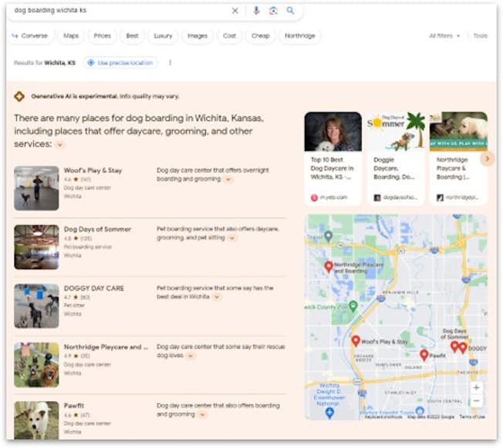Select the Pawfit pin on the map
Screen dimensions: 503x448
[424, 355]
